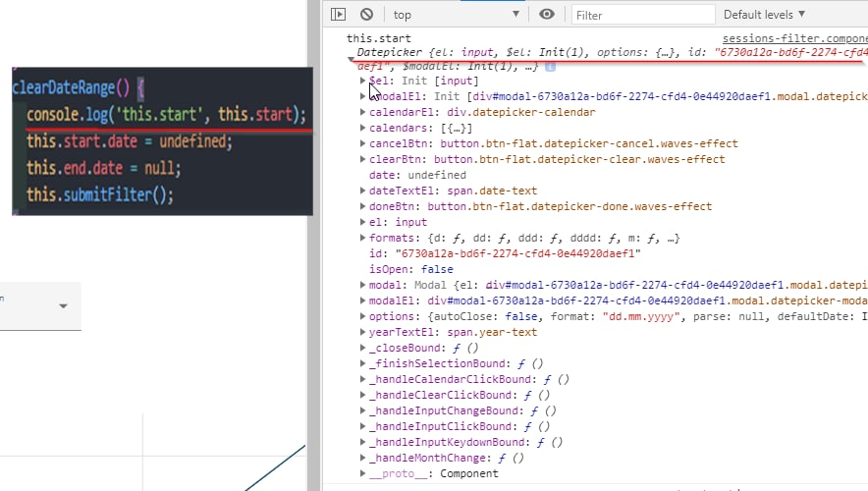
Task: Expand modalEl: div#modal property
Action: coord(362,300)
